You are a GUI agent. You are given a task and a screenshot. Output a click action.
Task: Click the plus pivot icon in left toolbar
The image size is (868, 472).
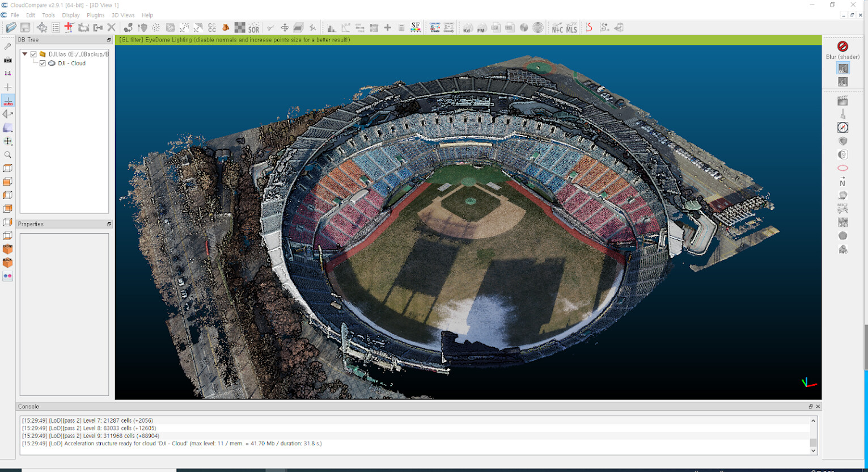pyautogui.click(x=8, y=87)
